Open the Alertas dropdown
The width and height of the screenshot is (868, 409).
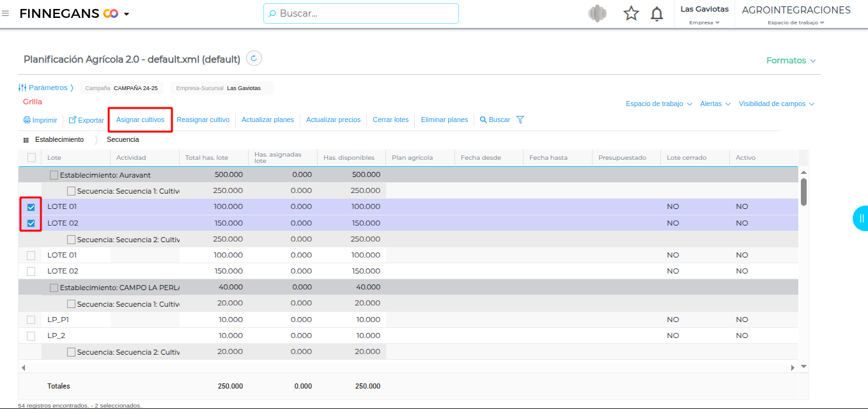pyautogui.click(x=715, y=104)
